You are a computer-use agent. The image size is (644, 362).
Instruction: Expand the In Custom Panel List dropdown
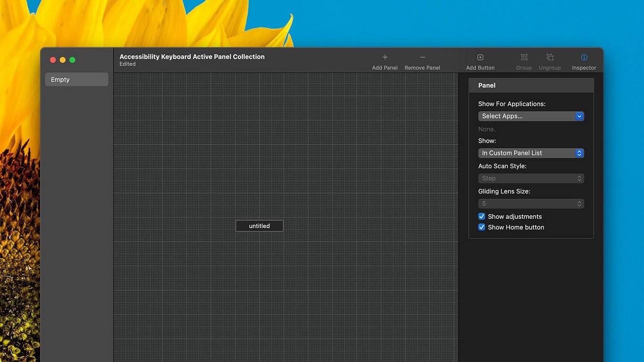(x=531, y=153)
